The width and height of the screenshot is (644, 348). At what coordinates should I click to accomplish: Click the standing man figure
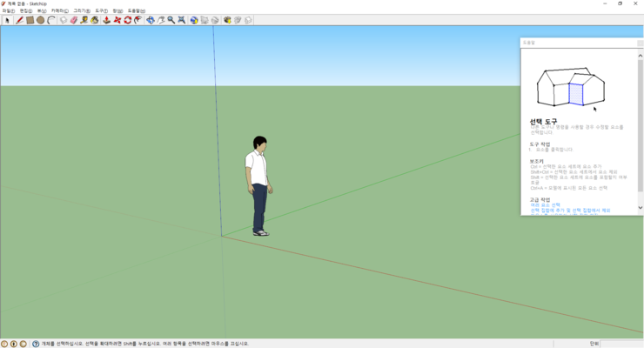[x=258, y=186]
